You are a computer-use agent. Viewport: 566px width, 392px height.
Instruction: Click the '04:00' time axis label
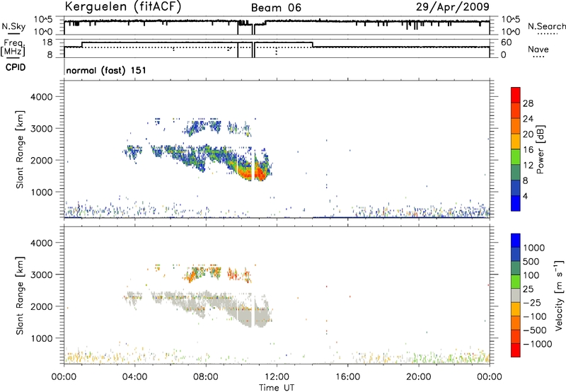(134, 377)
